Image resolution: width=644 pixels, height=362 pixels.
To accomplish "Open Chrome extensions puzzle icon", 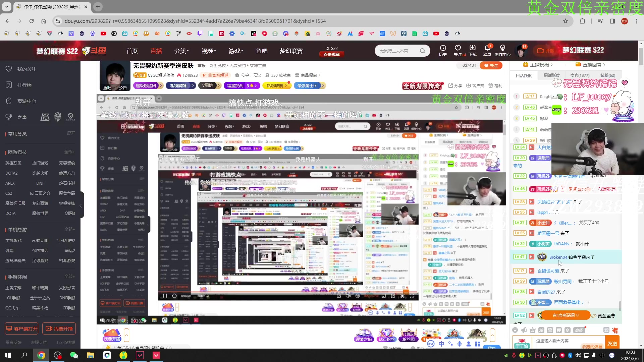I will 582,21.
